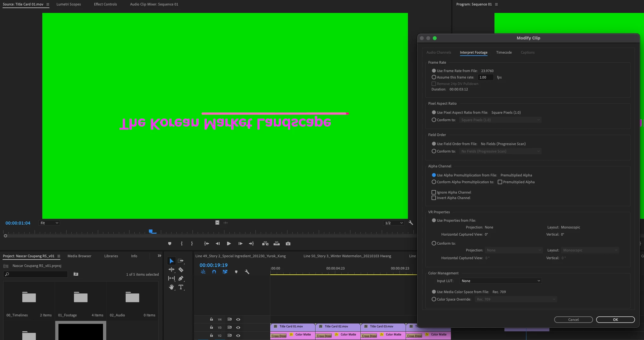Open Source monitor Fit zoom dropdown
The image size is (644, 340).
pyautogui.click(x=49, y=223)
